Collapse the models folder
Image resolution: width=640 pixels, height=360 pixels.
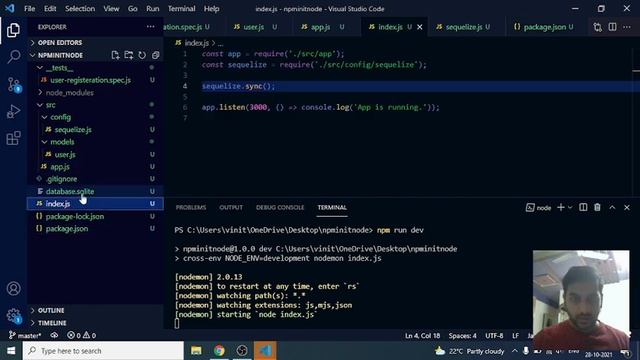(62, 142)
